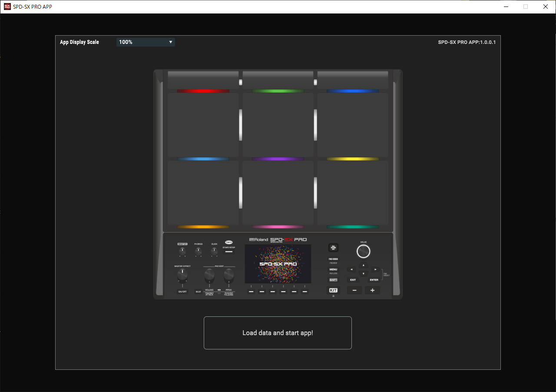The width and height of the screenshot is (556, 392).
Task: Hit the top shoulder pad above the green LED
Action: tap(278, 80)
